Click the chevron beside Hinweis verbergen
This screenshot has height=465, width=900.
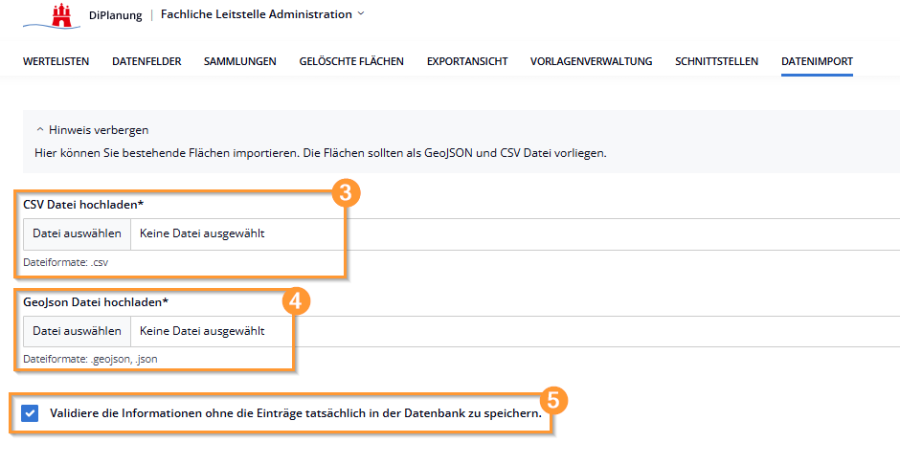point(39,130)
